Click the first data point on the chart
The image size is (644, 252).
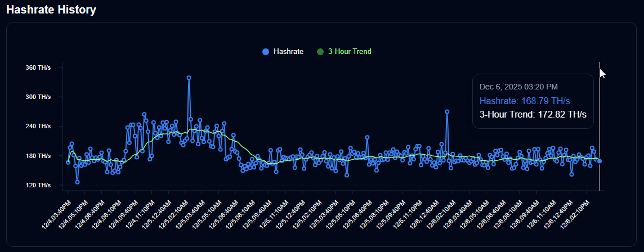[68, 162]
